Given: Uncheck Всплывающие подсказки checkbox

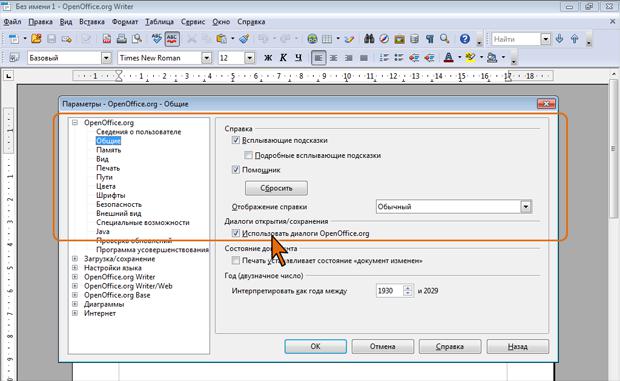Looking at the screenshot, I should coord(236,140).
